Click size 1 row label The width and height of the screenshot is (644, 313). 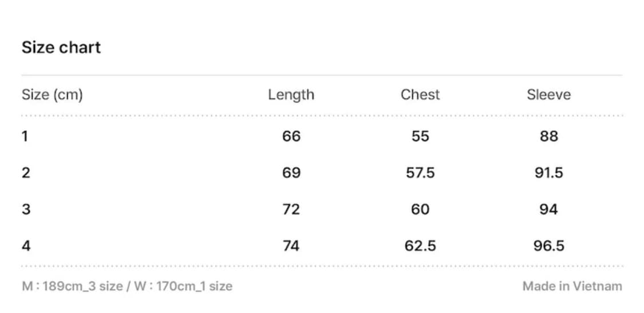[x=25, y=136]
